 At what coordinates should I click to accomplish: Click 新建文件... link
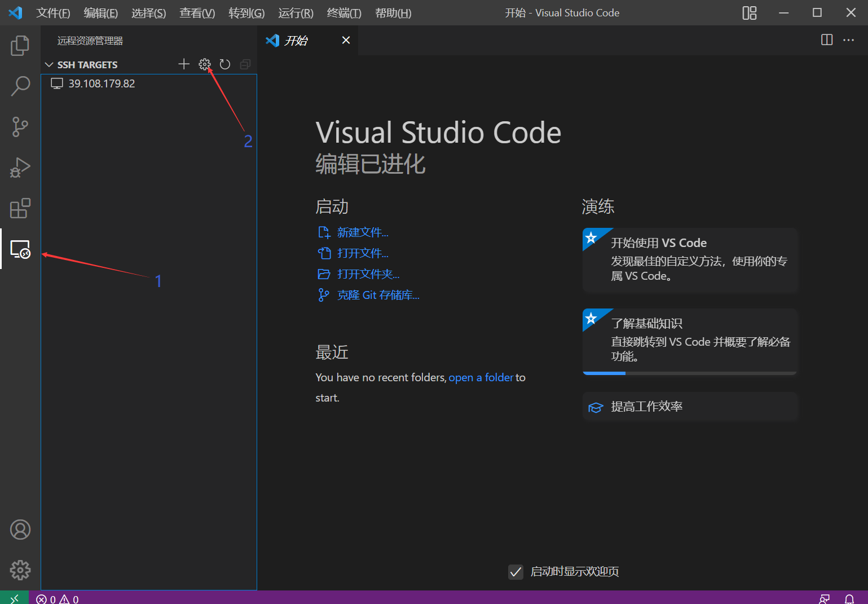363,232
